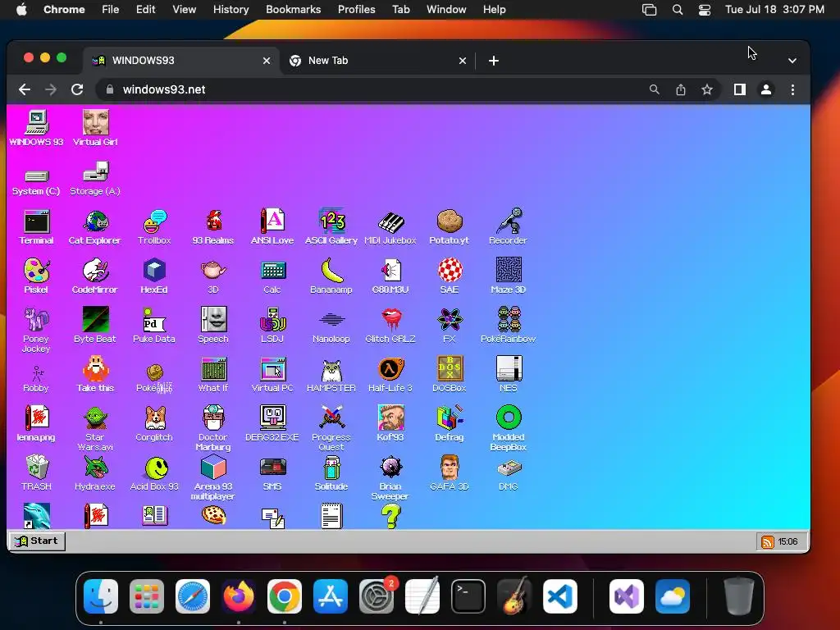The image size is (840, 630).
Task: Open Firefox from the dock
Action: [x=239, y=596]
